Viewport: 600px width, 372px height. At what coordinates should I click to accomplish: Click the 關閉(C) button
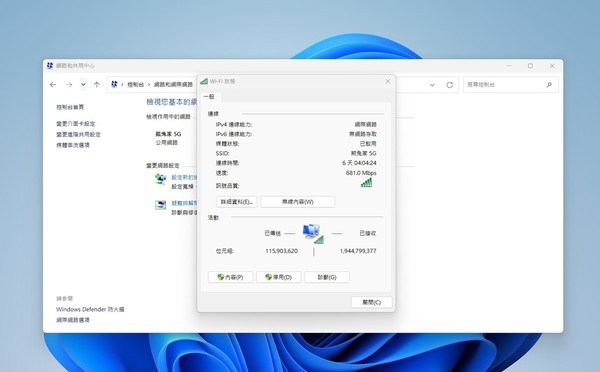pyautogui.click(x=372, y=302)
